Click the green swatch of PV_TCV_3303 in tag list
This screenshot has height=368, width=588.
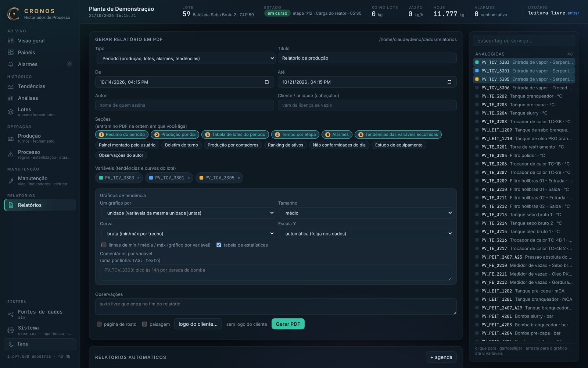477,63
